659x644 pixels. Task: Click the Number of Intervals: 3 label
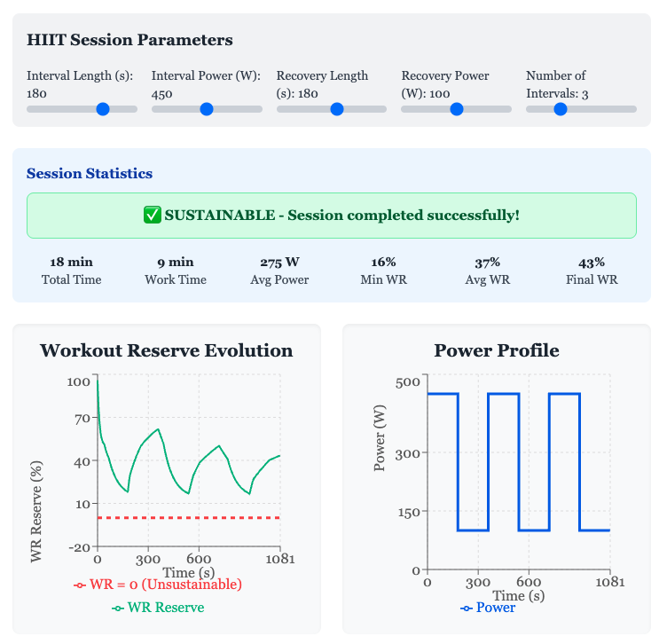(557, 84)
